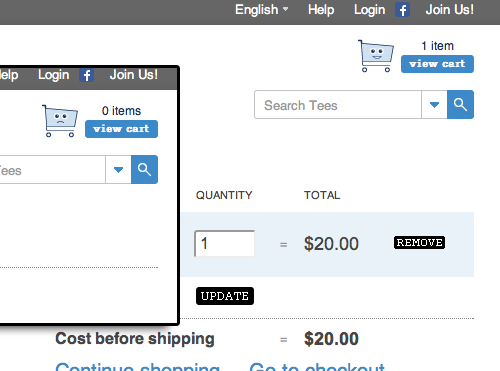
Task: Click the magnifier search icon in the inset
Action: [144, 169]
